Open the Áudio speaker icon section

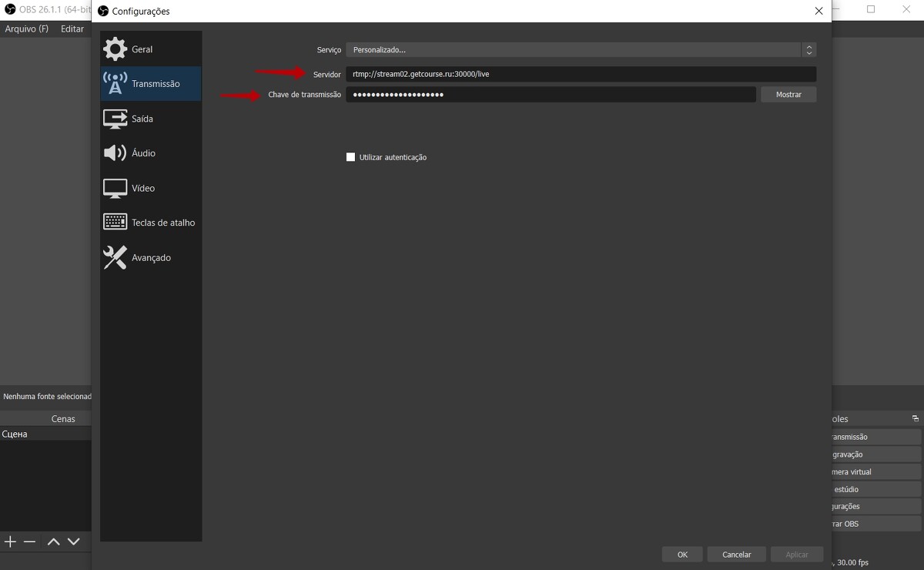pyautogui.click(x=115, y=153)
